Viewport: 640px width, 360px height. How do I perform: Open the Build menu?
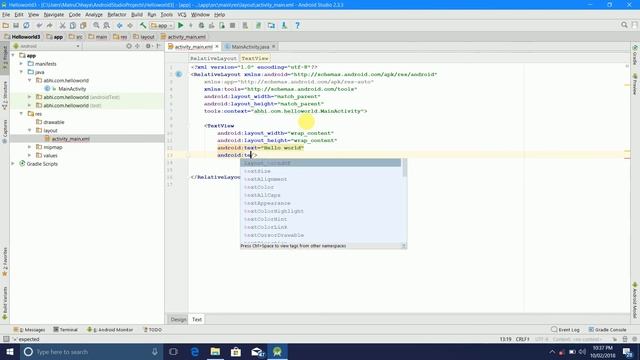[137, 15]
